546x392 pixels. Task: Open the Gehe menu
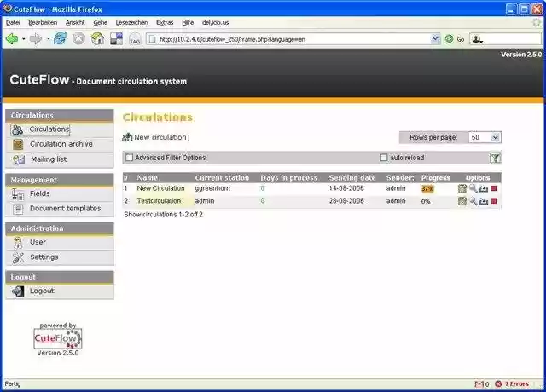101,23
